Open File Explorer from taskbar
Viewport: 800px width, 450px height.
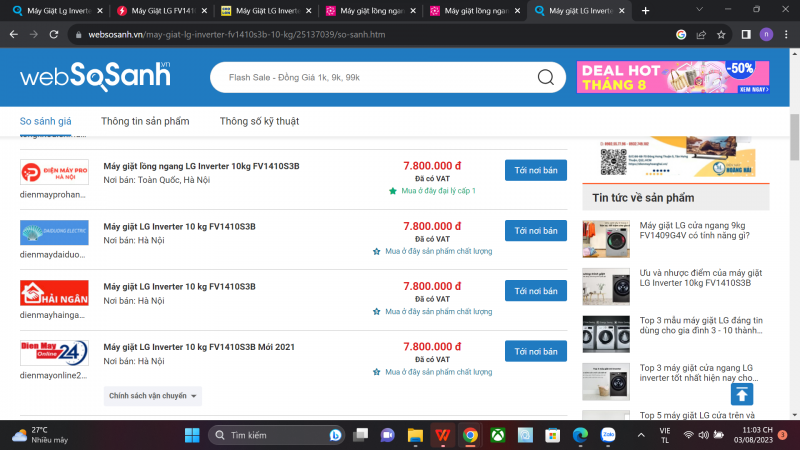point(415,435)
